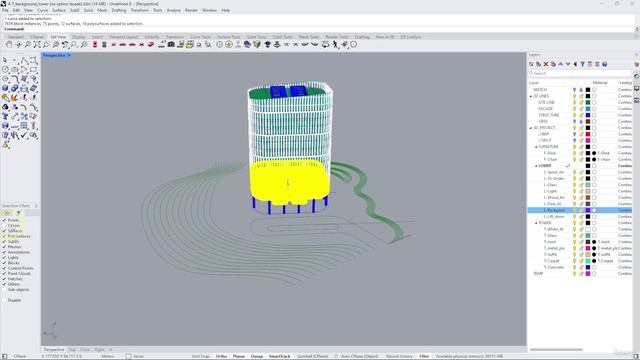Image resolution: width=640 pixels, height=360 pixels.
Task: Select the pointer arrow tool in left toolbar
Action: tap(5, 60)
